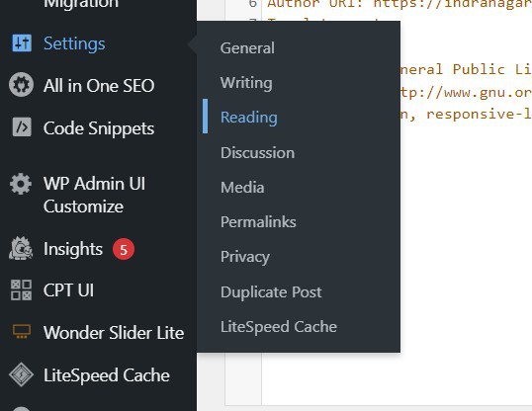Select Privacy in Settings submenu

[x=245, y=257]
